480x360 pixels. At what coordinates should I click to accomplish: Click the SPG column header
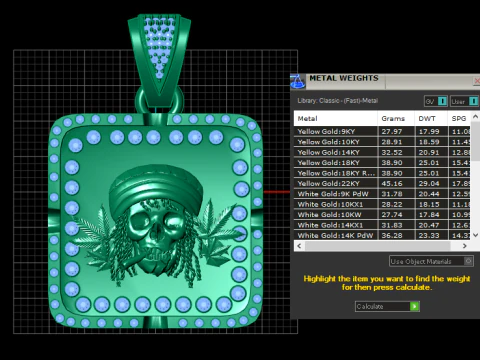point(459,118)
